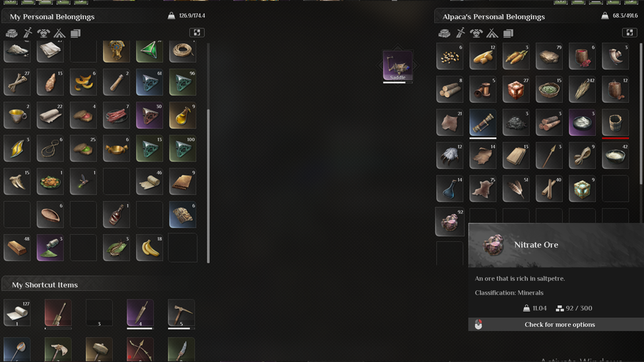
Task: Click the My Personal Belongings scrollbar
Action: pyautogui.click(x=209, y=185)
